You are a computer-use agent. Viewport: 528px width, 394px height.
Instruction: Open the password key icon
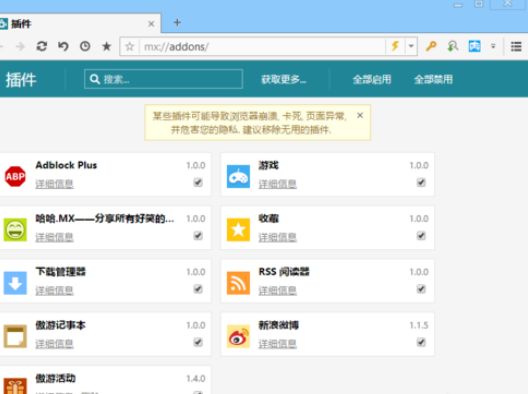pyautogui.click(x=431, y=46)
